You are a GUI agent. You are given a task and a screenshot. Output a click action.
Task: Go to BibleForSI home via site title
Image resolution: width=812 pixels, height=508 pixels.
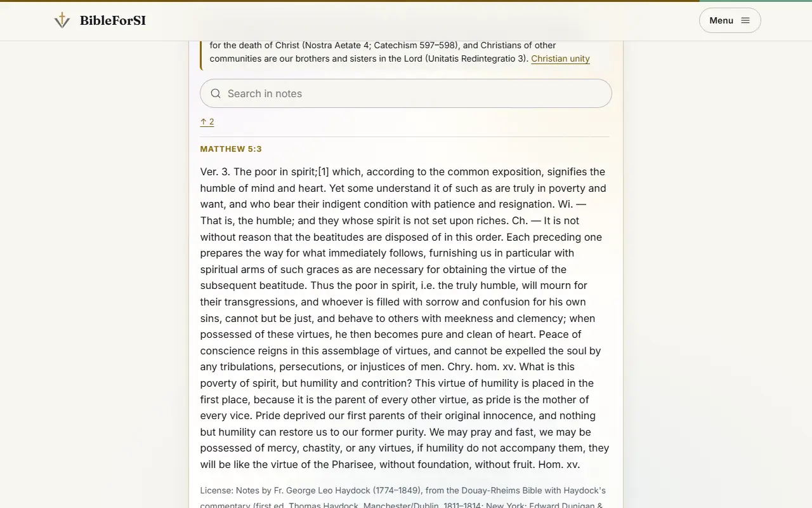tap(113, 20)
